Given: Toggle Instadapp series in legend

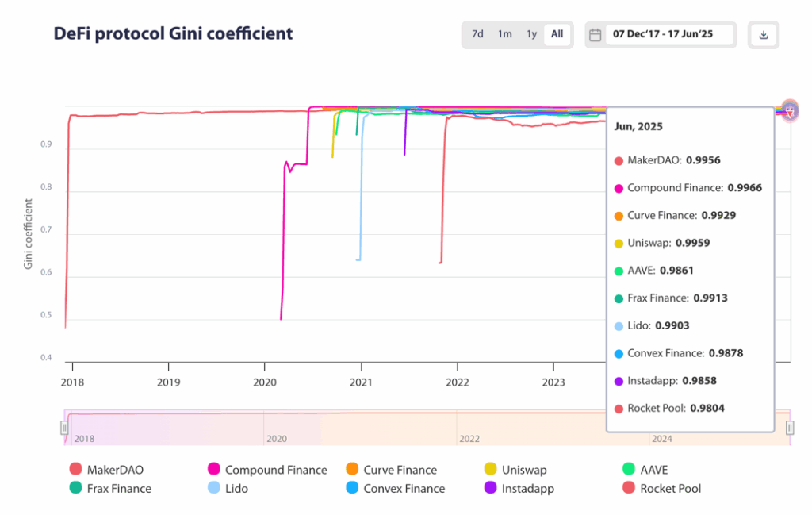Looking at the screenshot, I should (x=519, y=488).
